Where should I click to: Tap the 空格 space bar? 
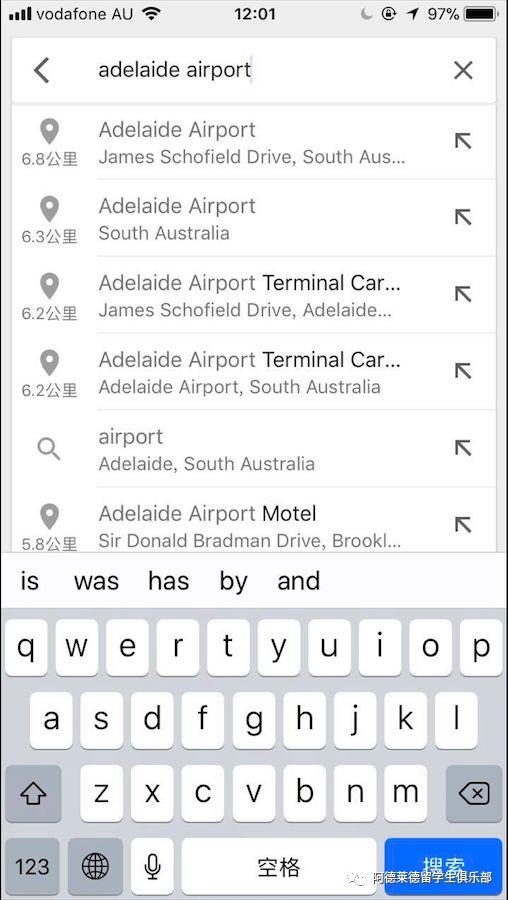pyautogui.click(x=279, y=866)
